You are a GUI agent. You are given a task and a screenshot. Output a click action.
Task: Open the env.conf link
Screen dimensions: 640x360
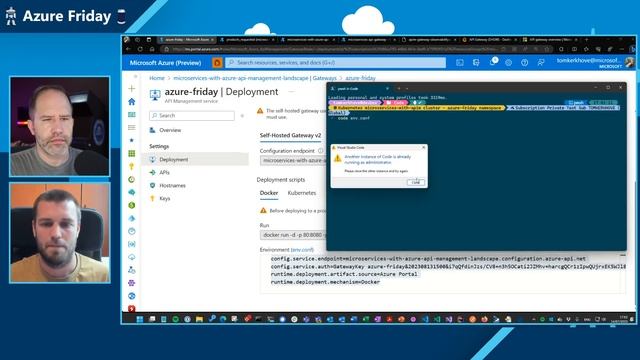(x=302, y=249)
